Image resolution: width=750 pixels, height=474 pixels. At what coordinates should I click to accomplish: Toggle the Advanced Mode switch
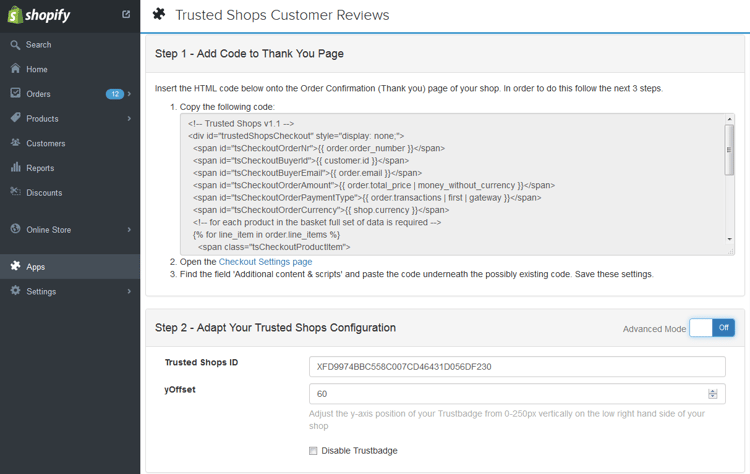click(x=712, y=328)
